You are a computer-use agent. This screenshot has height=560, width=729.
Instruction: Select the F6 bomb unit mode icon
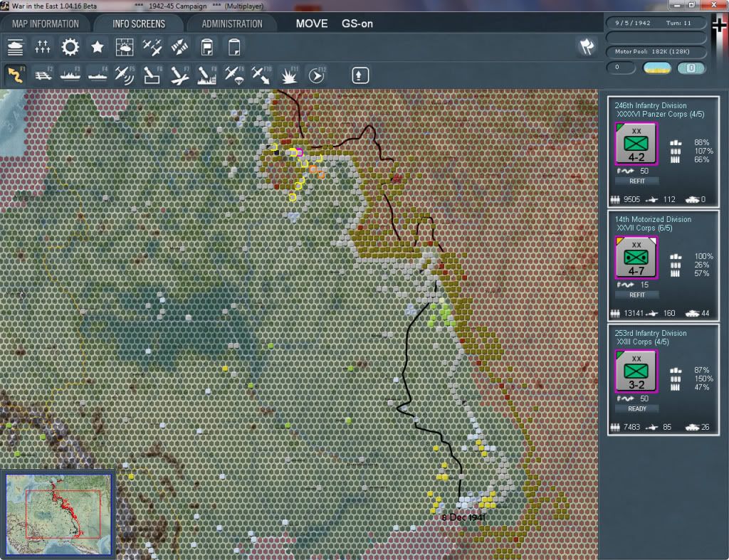(x=152, y=75)
